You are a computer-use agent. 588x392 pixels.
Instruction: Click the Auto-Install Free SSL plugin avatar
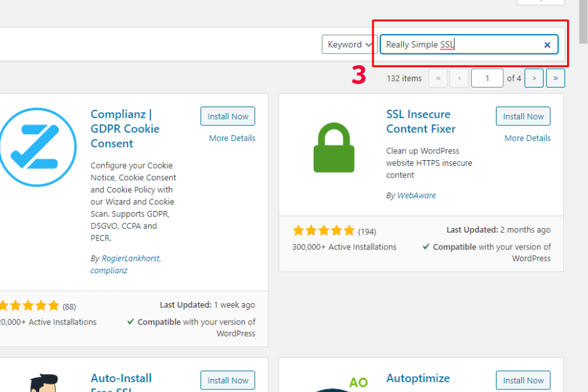click(44, 383)
